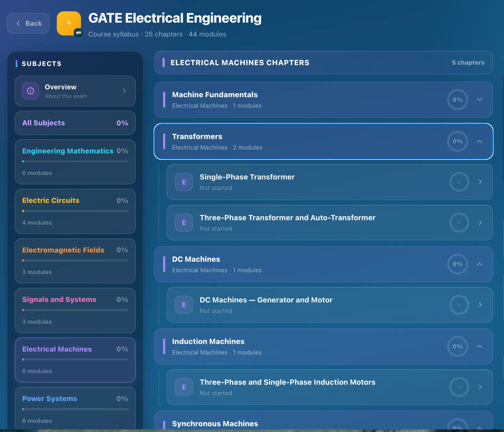Click Power Systems progress bar
Screen dimensions: 504x432
(75, 409)
